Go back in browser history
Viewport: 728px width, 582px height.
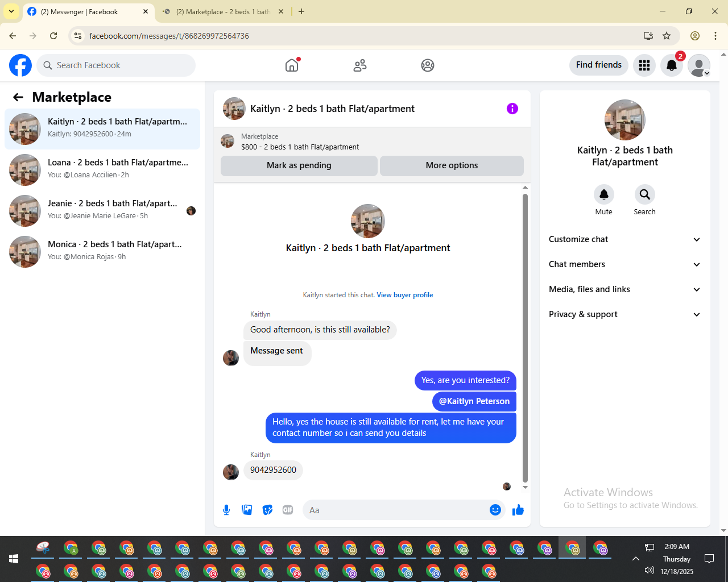[x=13, y=36]
